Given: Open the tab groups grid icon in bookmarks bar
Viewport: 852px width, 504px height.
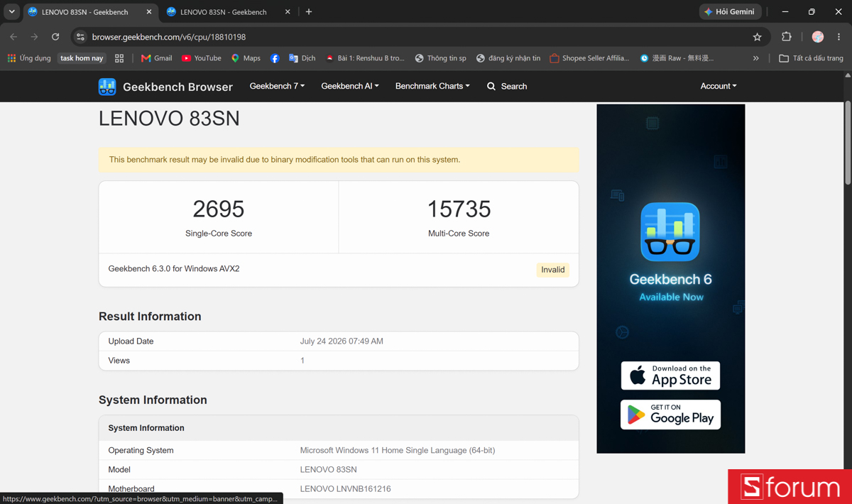Looking at the screenshot, I should [x=119, y=58].
